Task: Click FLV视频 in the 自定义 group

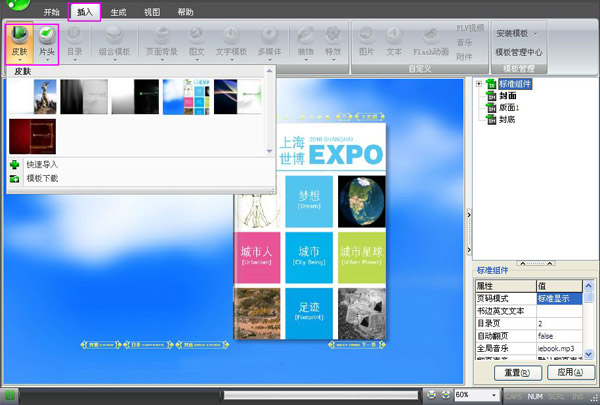Action: click(x=470, y=28)
